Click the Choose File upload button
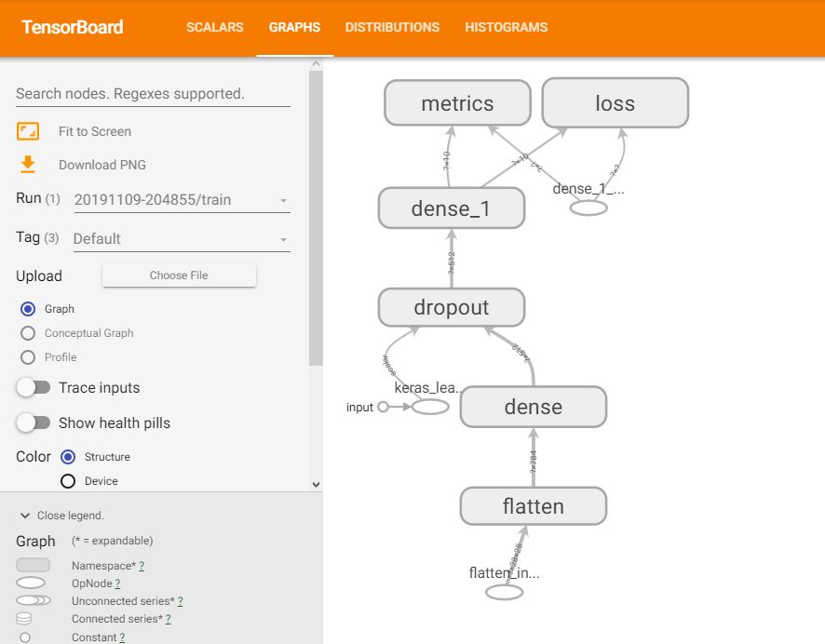This screenshot has width=825, height=644. point(179,275)
